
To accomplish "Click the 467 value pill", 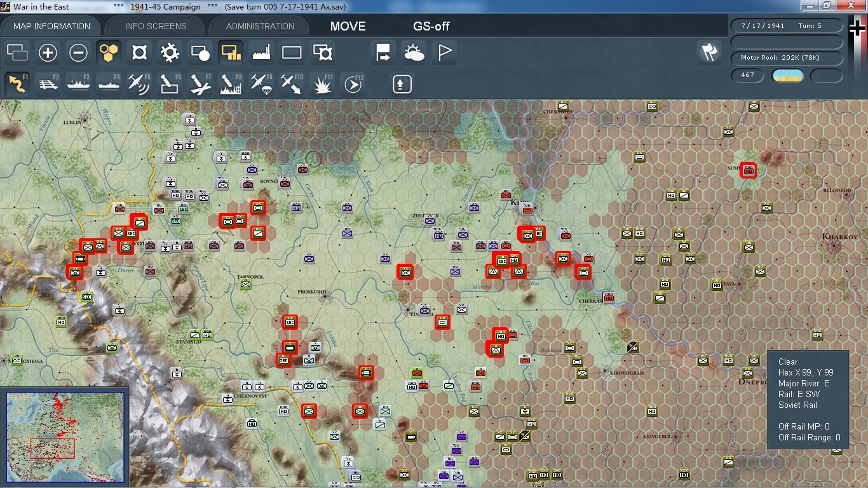I will tap(748, 75).
